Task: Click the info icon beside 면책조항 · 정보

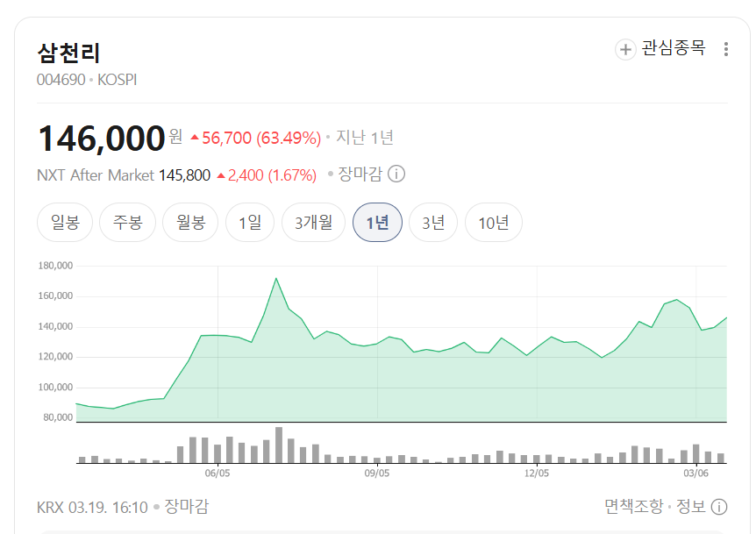Action: pos(719,507)
